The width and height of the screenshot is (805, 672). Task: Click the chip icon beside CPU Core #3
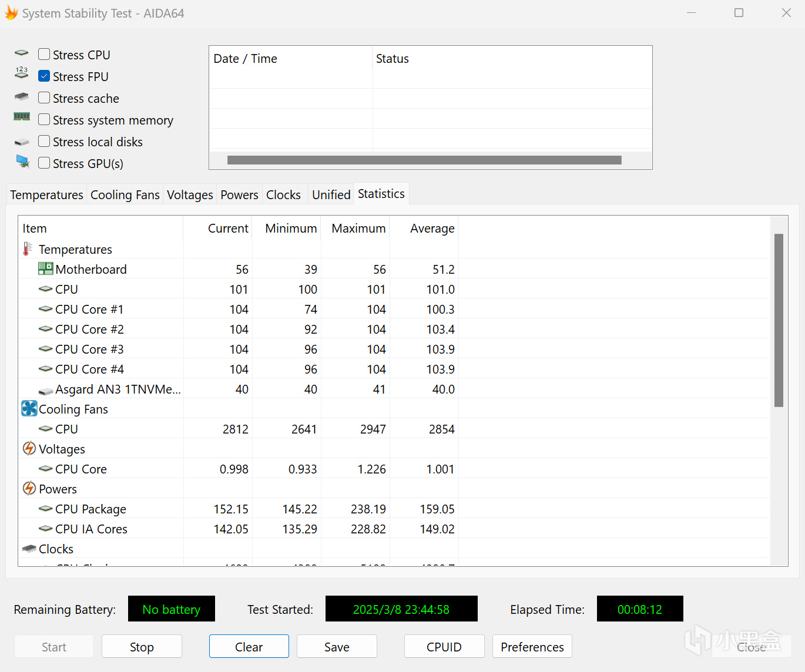point(46,349)
